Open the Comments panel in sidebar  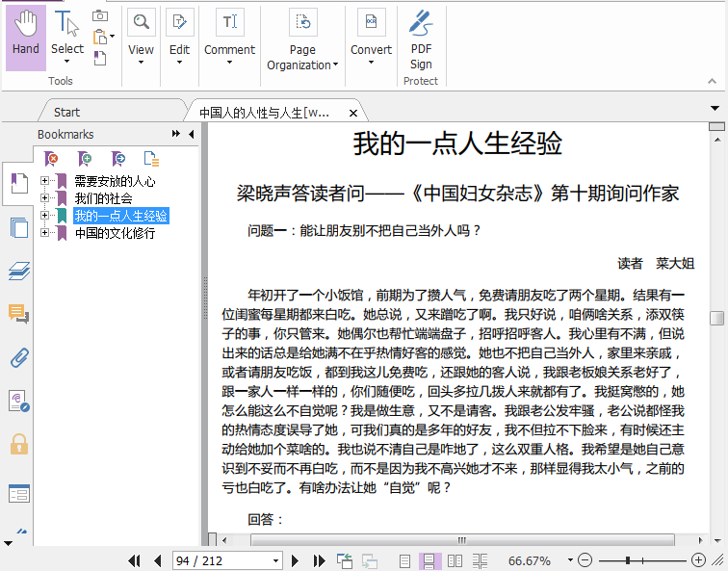pos(18,314)
